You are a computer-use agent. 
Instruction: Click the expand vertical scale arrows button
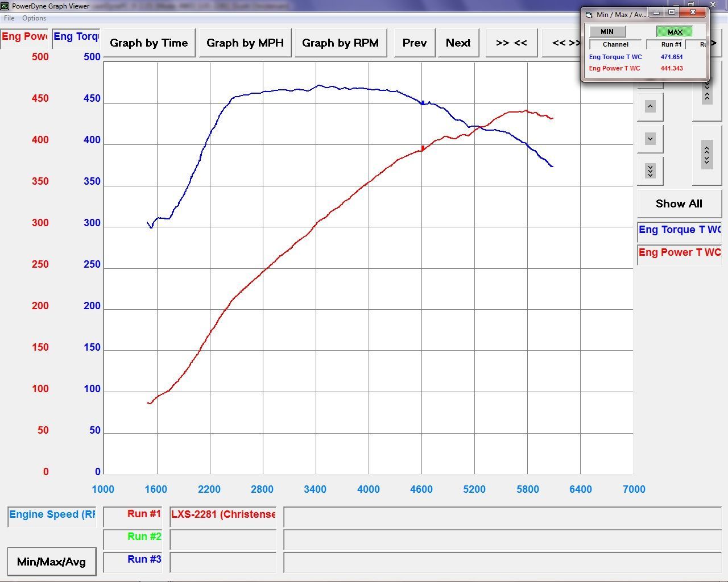click(x=707, y=155)
